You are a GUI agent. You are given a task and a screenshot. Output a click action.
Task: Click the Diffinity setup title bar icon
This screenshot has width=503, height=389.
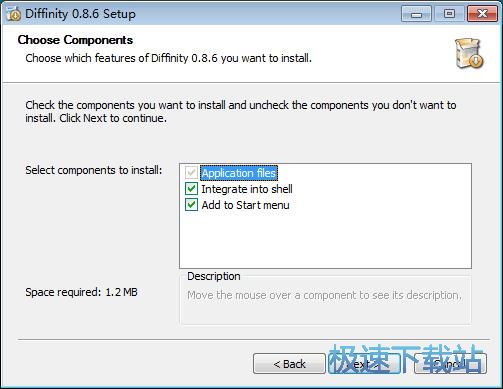point(13,14)
